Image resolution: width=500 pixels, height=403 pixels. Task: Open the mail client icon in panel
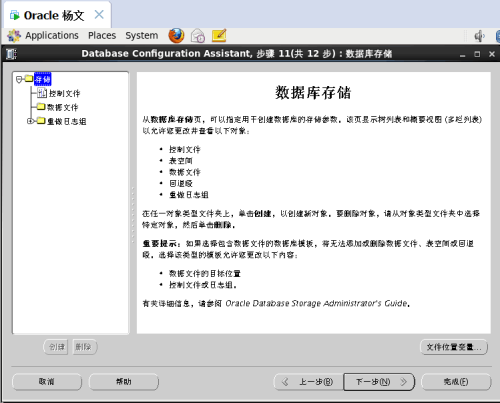coord(198,36)
